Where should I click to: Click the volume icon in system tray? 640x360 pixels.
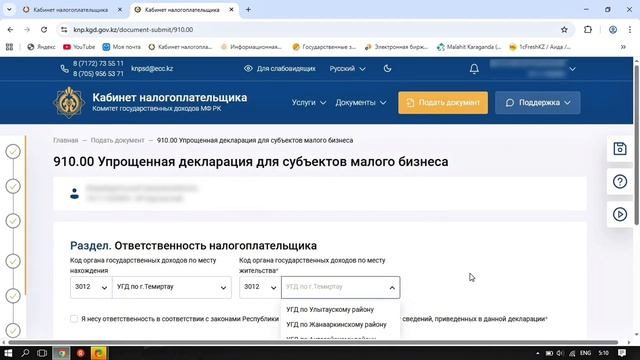(560, 353)
